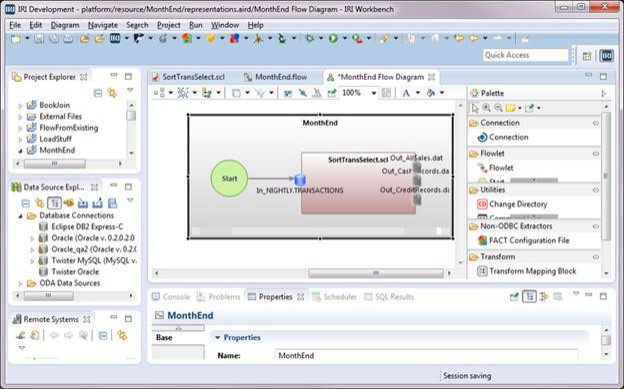
Task: Toggle Pin to selection in Properties toolbar
Action: [x=514, y=297]
